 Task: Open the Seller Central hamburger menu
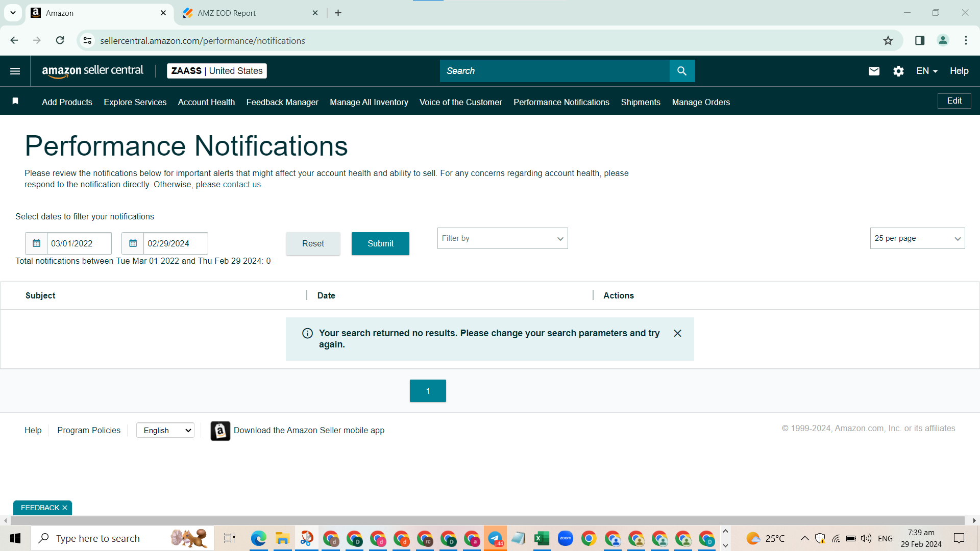[x=15, y=71]
